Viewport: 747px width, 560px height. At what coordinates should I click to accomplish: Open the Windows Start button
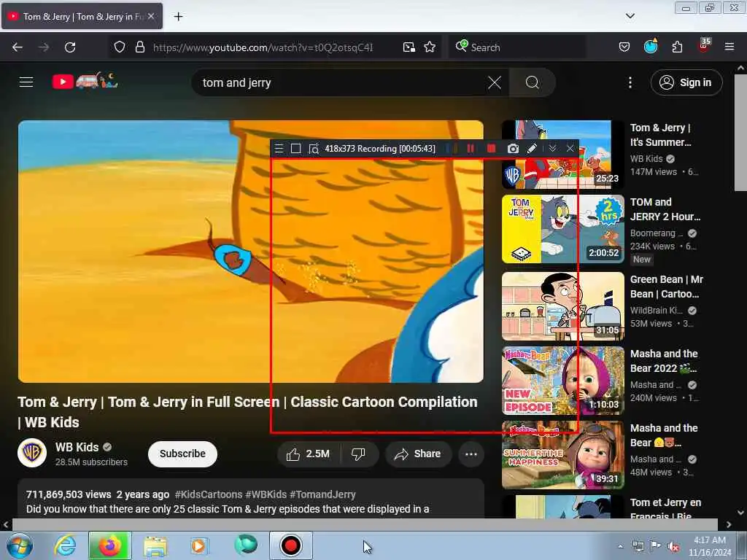pos(19,545)
